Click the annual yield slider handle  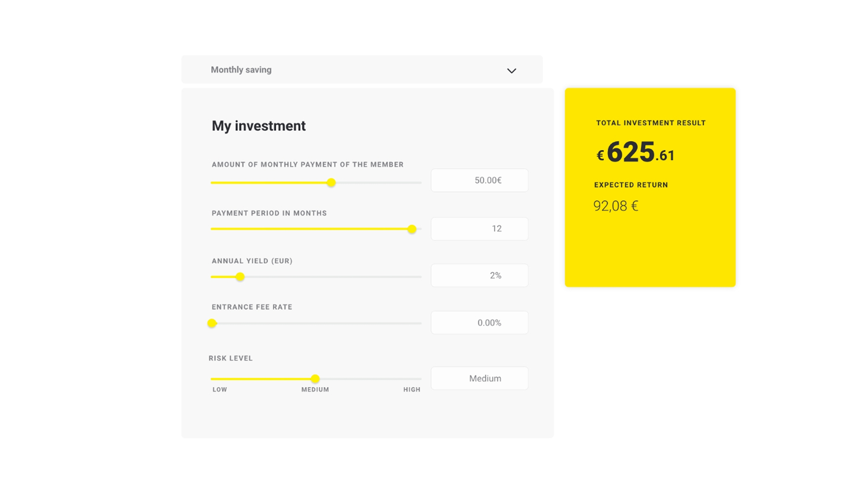(240, 277)
